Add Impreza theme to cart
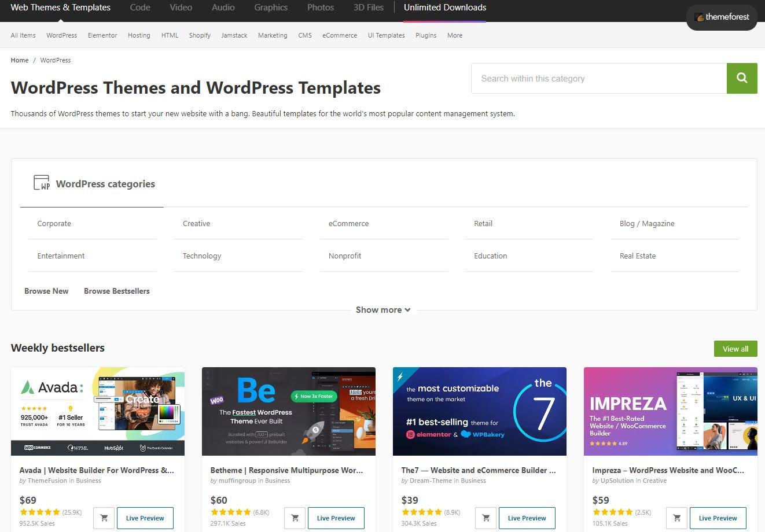The height and width of the screenshot is (532, 765). pyautogui.click(x=677, y=518)
